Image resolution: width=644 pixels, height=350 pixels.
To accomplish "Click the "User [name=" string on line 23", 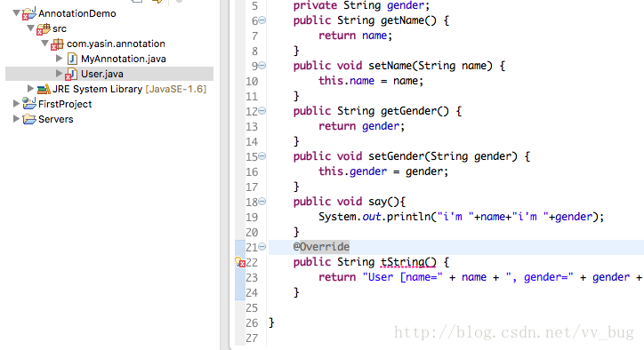I will point(402,277).
